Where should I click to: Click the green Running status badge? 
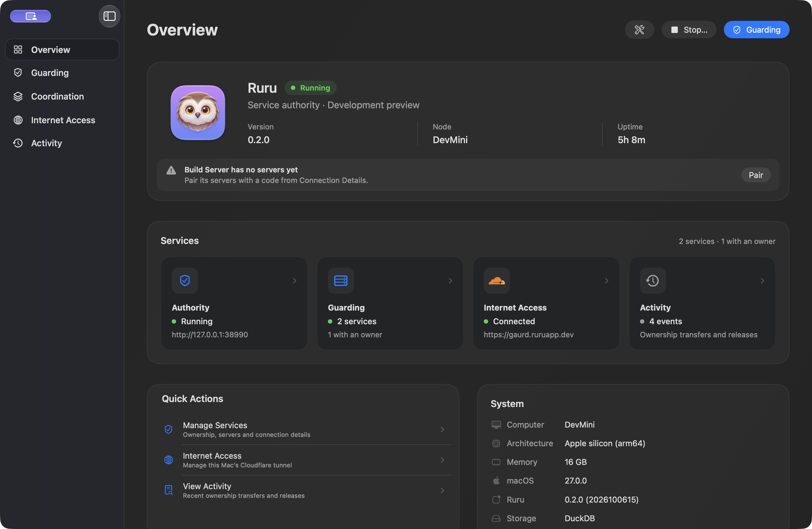coord(310,88)
